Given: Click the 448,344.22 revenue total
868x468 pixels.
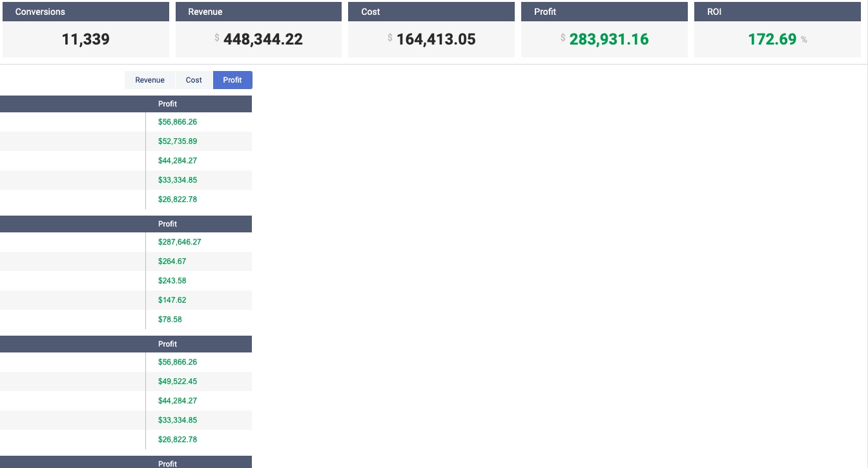Looking at the screenshot, I should point(263,39).
